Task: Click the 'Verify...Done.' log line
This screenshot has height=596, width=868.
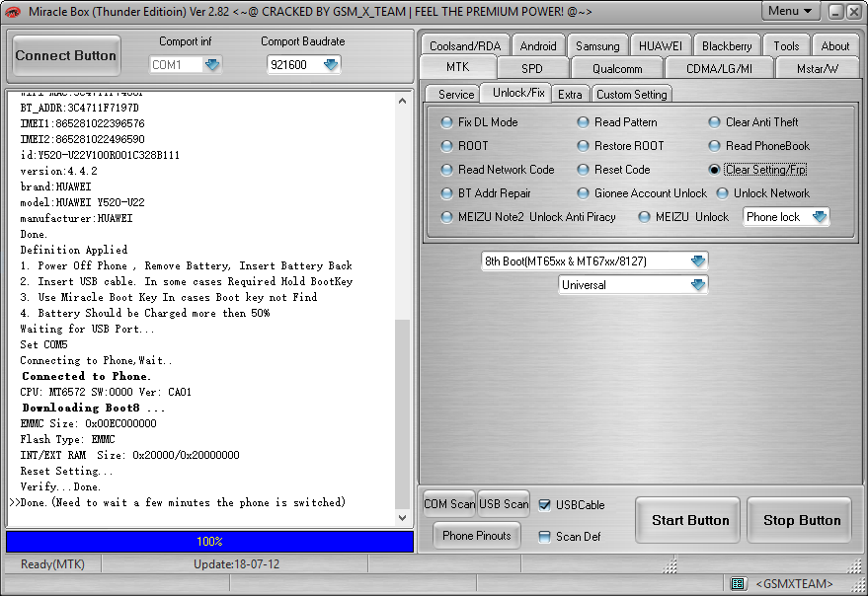Action: click(60, 487)
